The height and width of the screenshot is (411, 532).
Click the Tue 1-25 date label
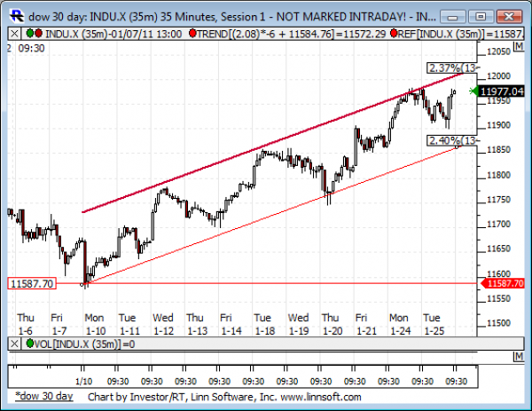[434, 324]
